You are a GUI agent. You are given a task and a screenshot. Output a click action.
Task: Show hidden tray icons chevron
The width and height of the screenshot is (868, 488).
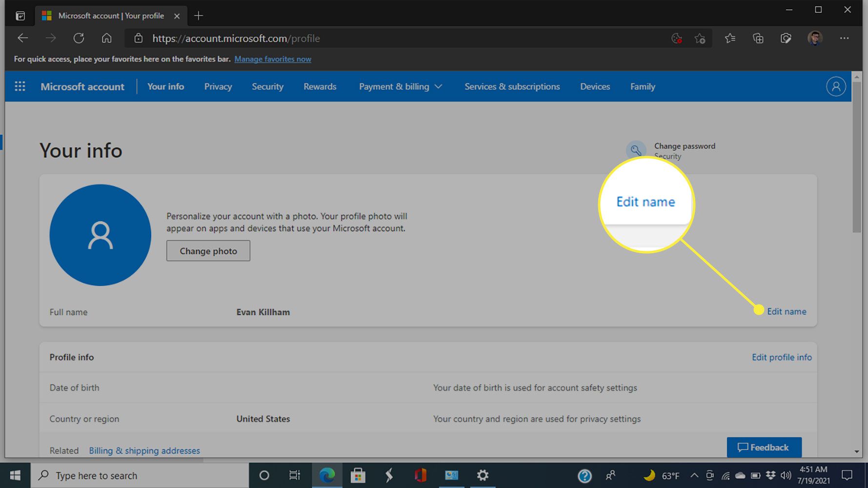point(694,475)
